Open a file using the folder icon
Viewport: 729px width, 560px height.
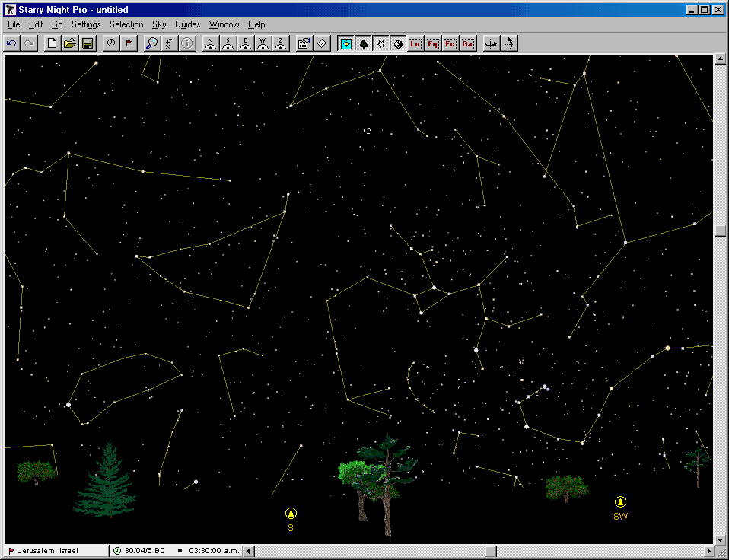click(x=70, y=43)
